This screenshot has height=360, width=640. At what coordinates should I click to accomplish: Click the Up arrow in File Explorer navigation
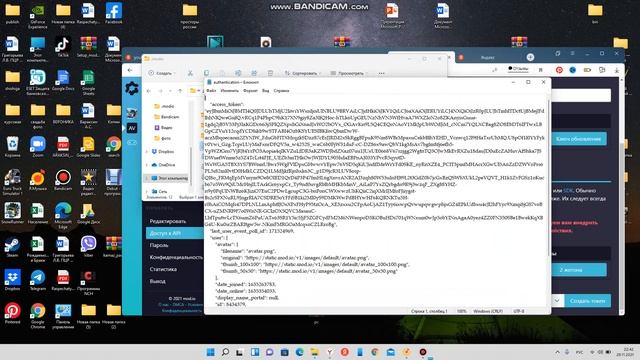click(x=180, y=91)
